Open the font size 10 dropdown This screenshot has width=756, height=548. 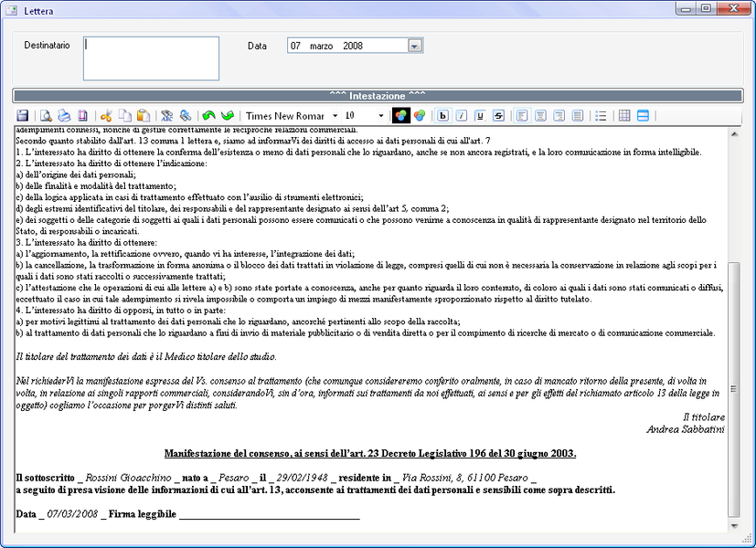tap(381, 116)
